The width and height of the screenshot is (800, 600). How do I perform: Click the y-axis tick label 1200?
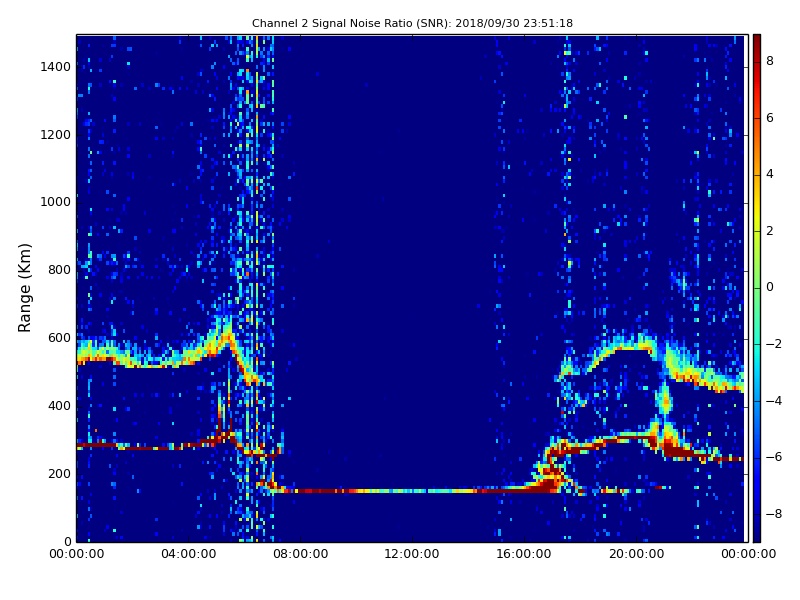(56, 135)
